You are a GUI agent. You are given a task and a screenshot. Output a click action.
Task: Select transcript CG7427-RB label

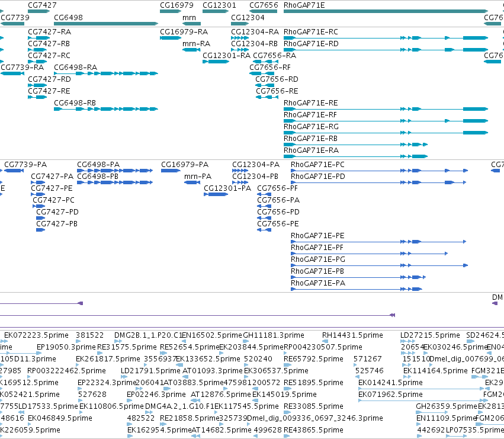(x=49, y=43)
